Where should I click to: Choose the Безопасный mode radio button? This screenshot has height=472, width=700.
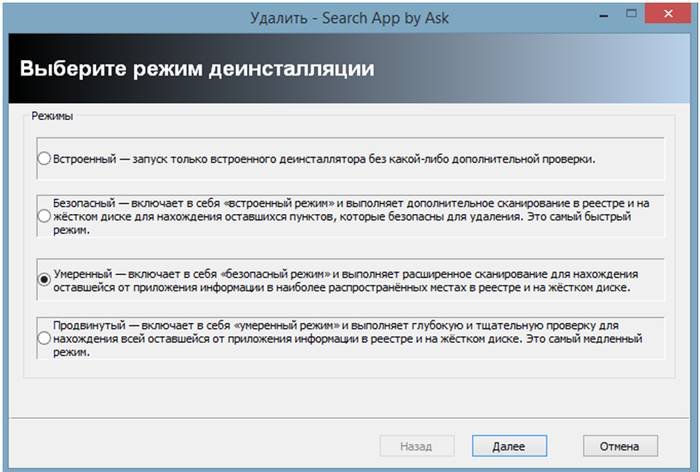point(43,216)
